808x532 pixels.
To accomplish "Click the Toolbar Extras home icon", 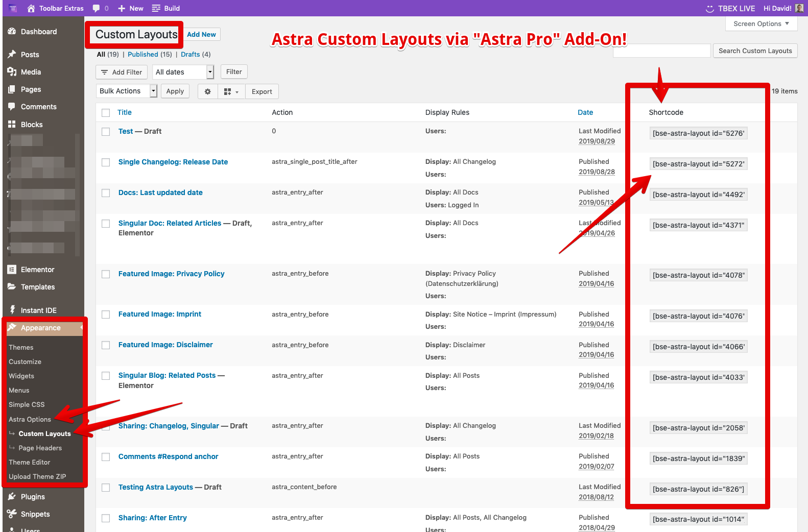I will 31,8.
